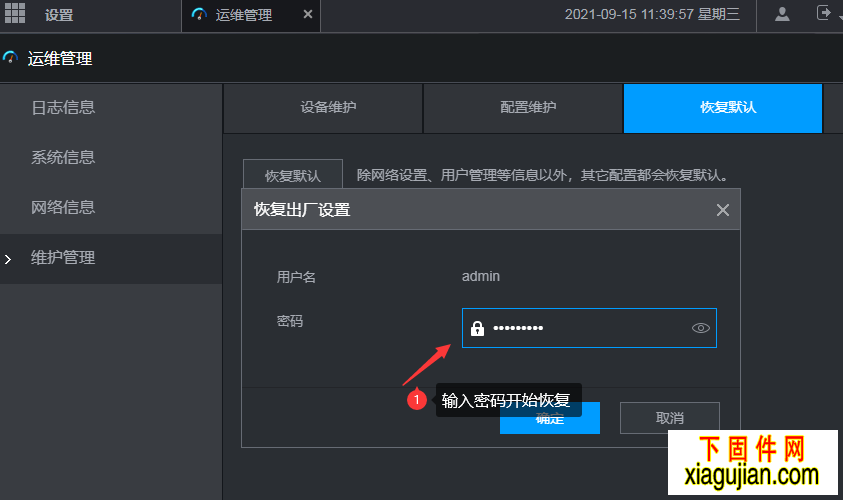Toggle password visibility eye icon

click(x=701, y=328)
